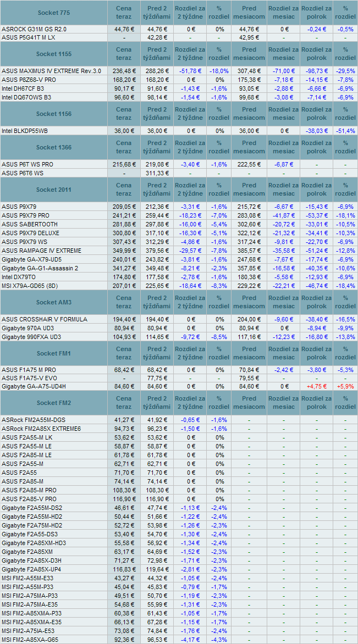The image size is (358, 644).
Task: Click the ASRock FM2A55M-DGS name
Action: (34, 420)
